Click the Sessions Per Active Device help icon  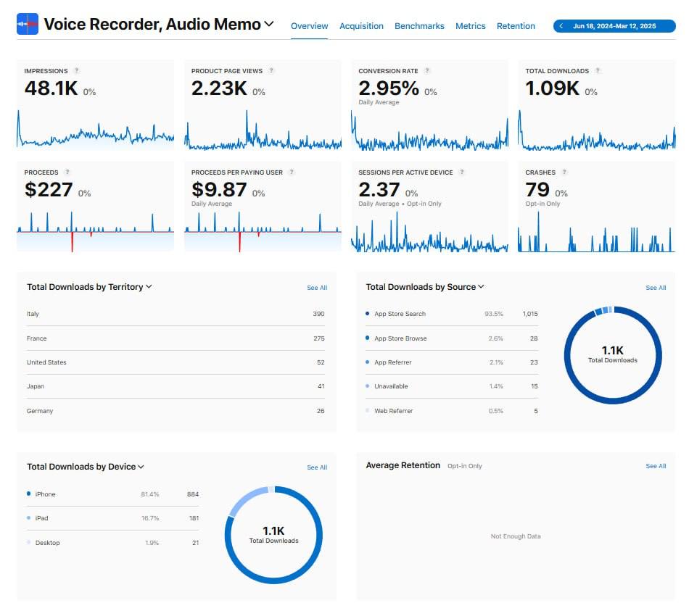(x=462, y=172)
